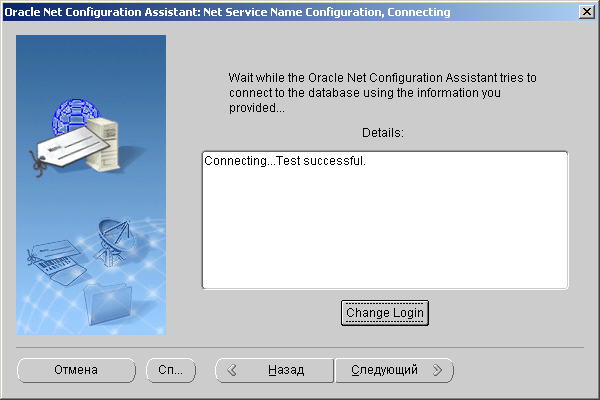Go back with the Назад button
This screenshot has width=600, height=400.
[274, 370]
